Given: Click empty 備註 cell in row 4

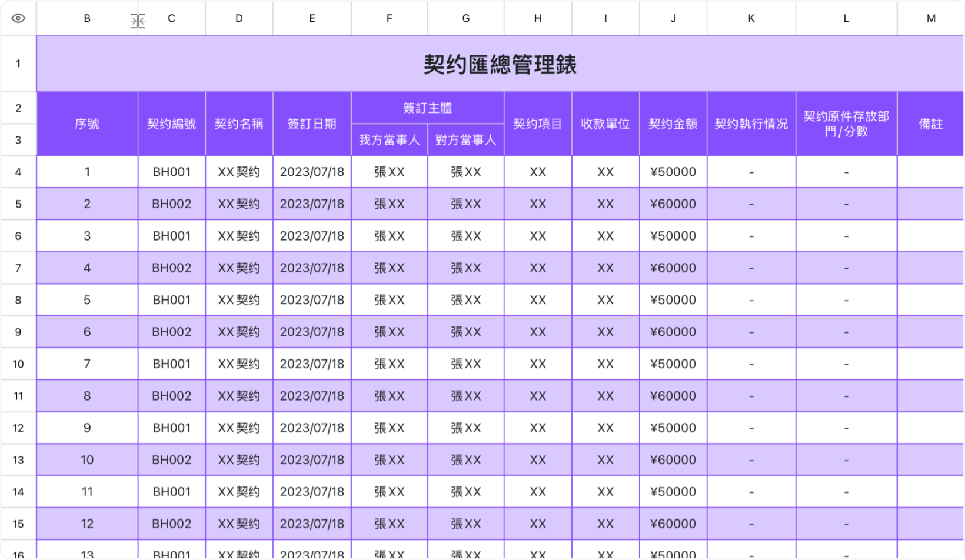Looking at the screenshot, I should coord(931,172).
